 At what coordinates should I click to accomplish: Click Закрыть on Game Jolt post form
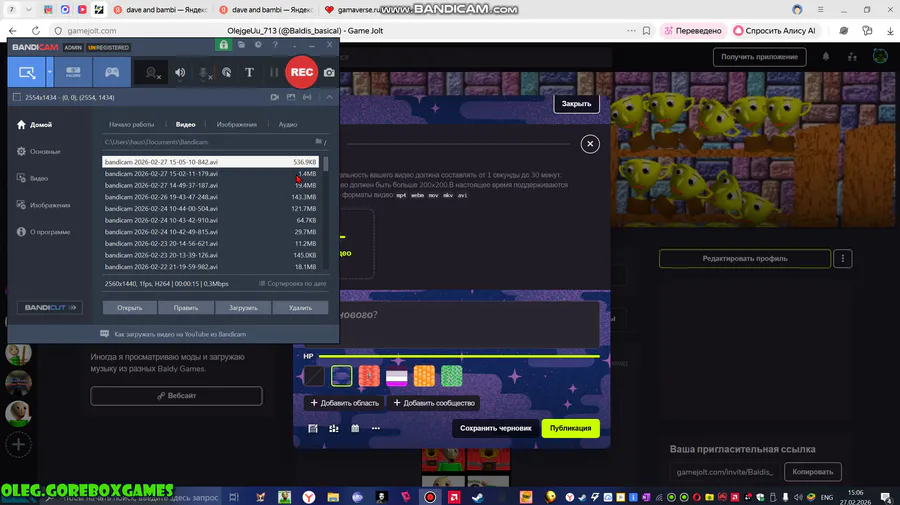point(576,104)
